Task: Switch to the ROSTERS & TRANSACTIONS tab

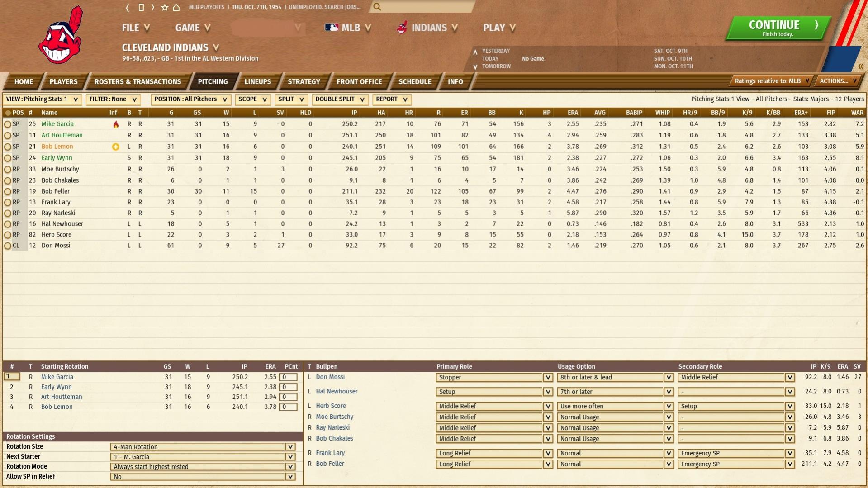Action: [138, 81]
